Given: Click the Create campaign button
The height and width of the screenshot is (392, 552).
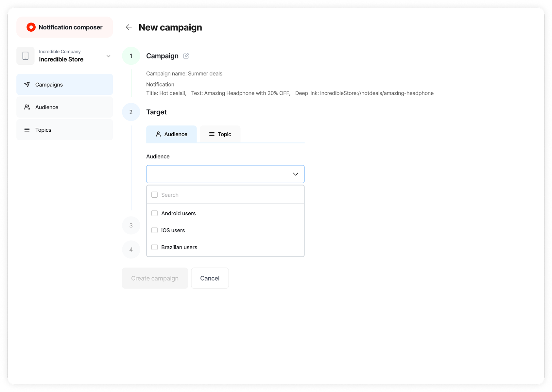Looking at the screenshot, I should click(155, 278).
